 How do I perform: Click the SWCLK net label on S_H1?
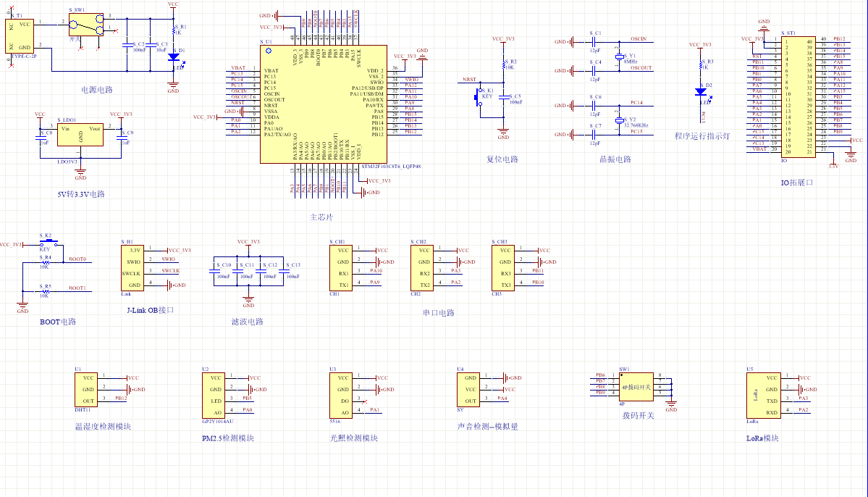coord(171,271)
